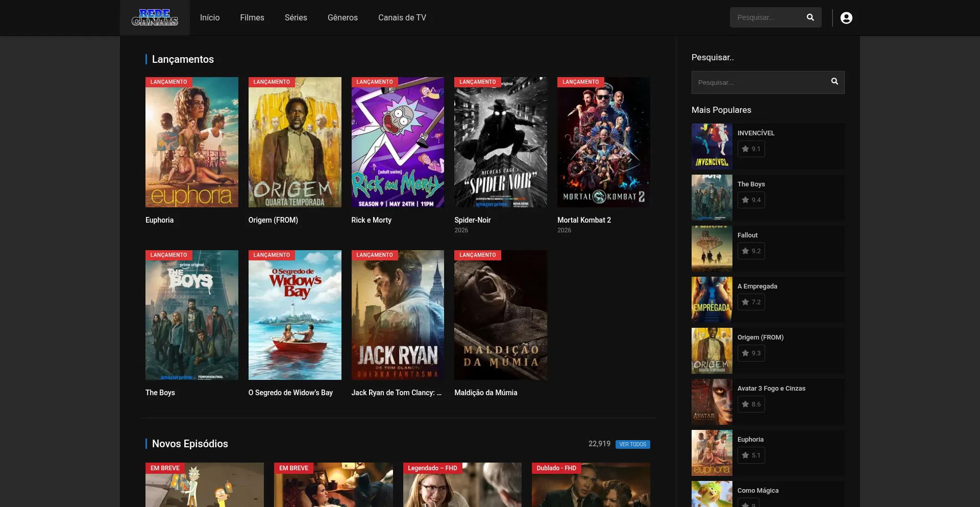Image resolution: width=980 pixels, height=507 pixels.
Task: Open the Origem (FROM) poster in Lançamentos
Action: pos(295,142)
